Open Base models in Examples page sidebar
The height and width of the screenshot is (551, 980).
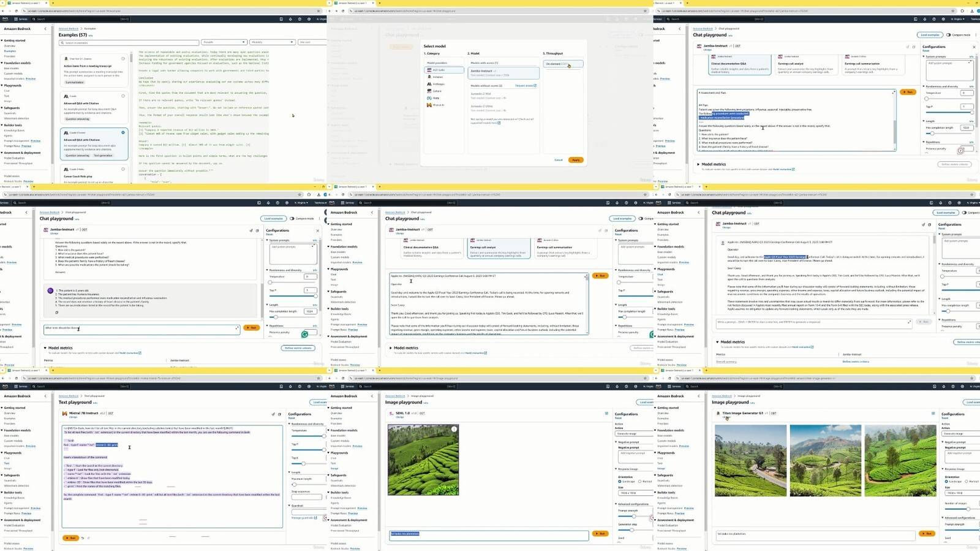(12, 68)
